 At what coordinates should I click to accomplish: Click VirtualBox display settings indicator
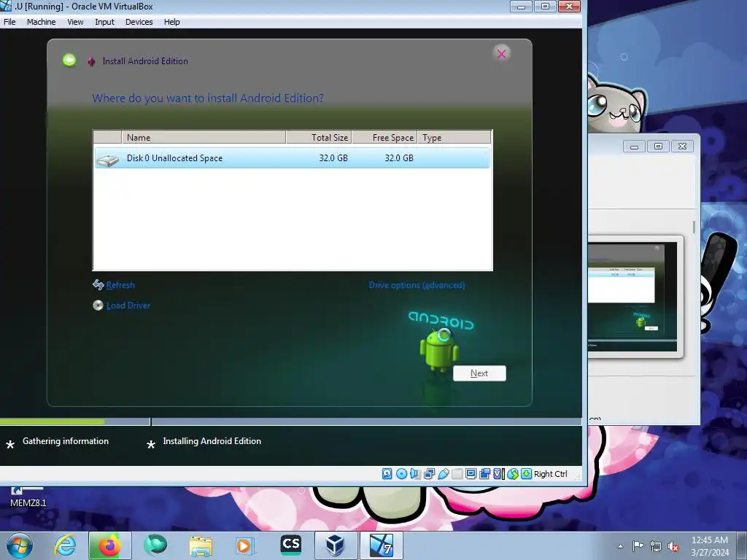[471, 474]
